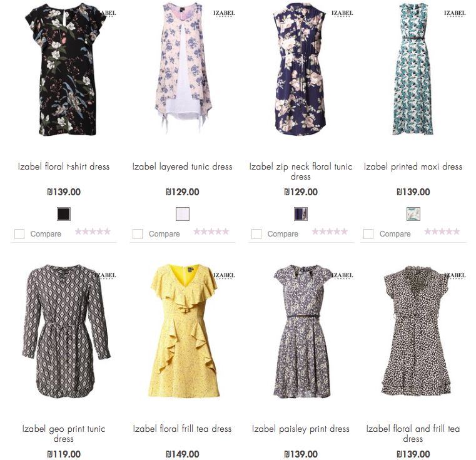Open the paisley print dress photo
Viewport: 476px width, 460px height.
click(301, 332)
